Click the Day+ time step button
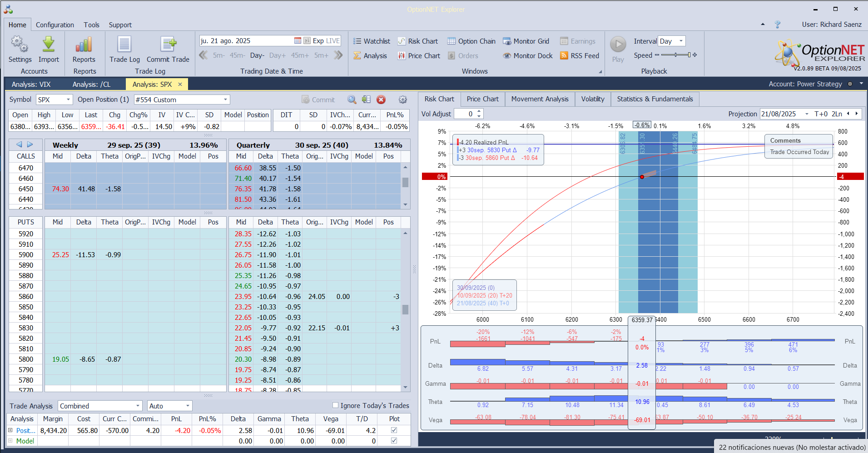Viewport: 868px width, 453px height. (x=278, y=55)
